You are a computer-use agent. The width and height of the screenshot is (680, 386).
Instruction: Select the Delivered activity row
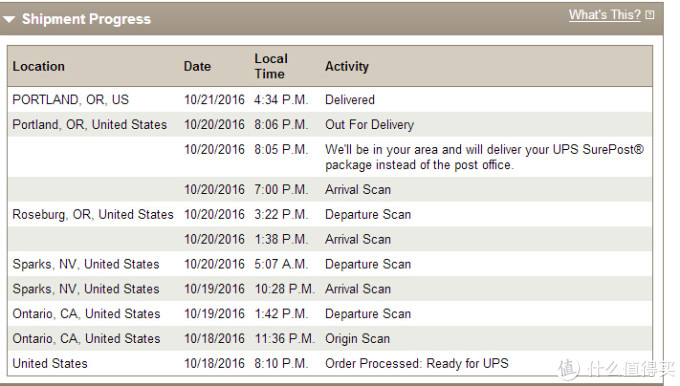330,100
